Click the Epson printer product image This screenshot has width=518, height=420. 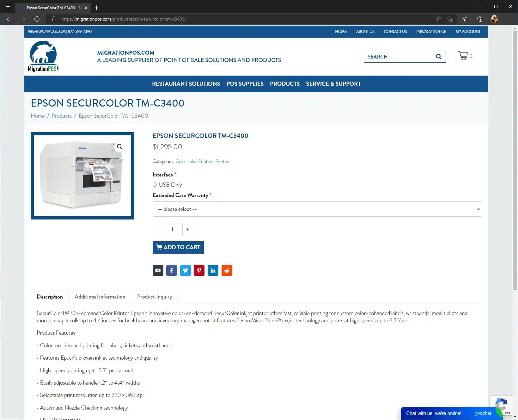(82, 176)
